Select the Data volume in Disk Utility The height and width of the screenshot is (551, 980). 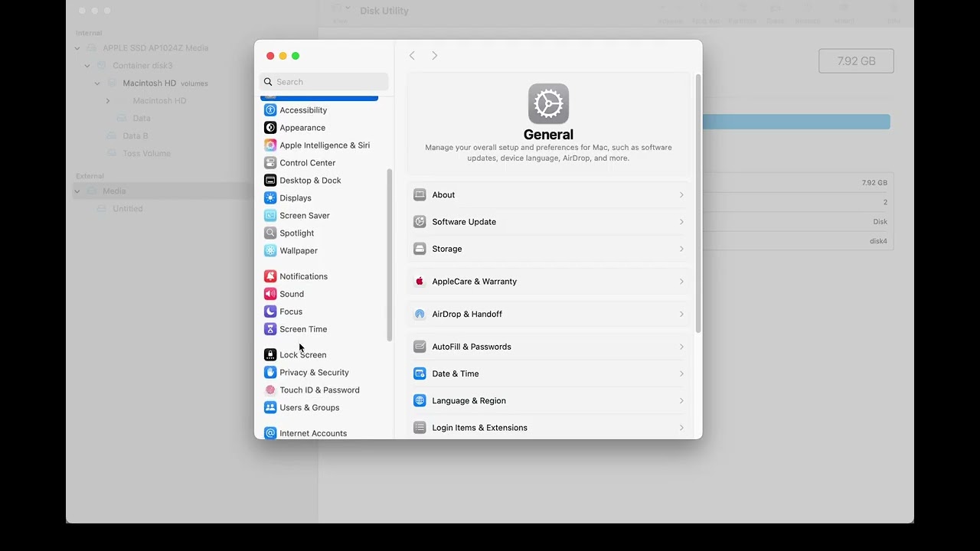coord(141,119)
